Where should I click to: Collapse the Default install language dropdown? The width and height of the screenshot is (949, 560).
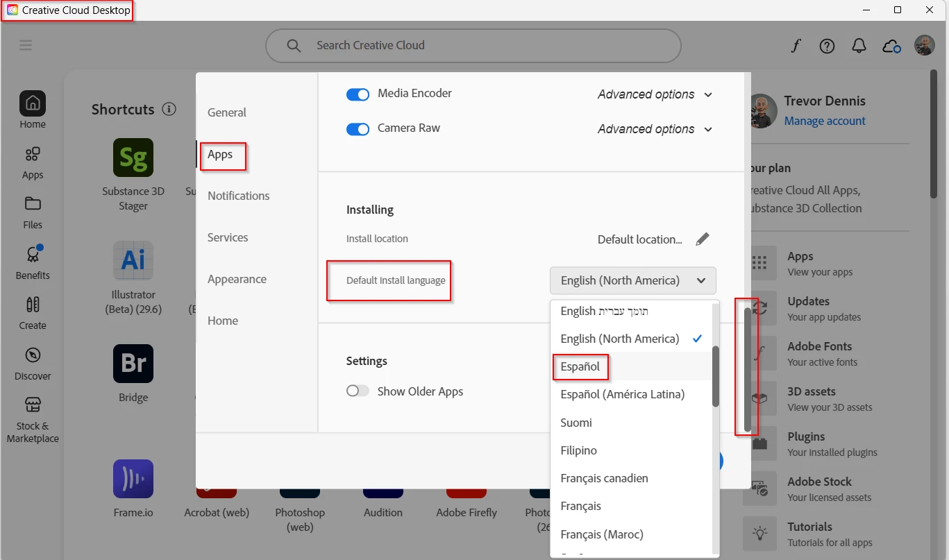click(632, 280)
